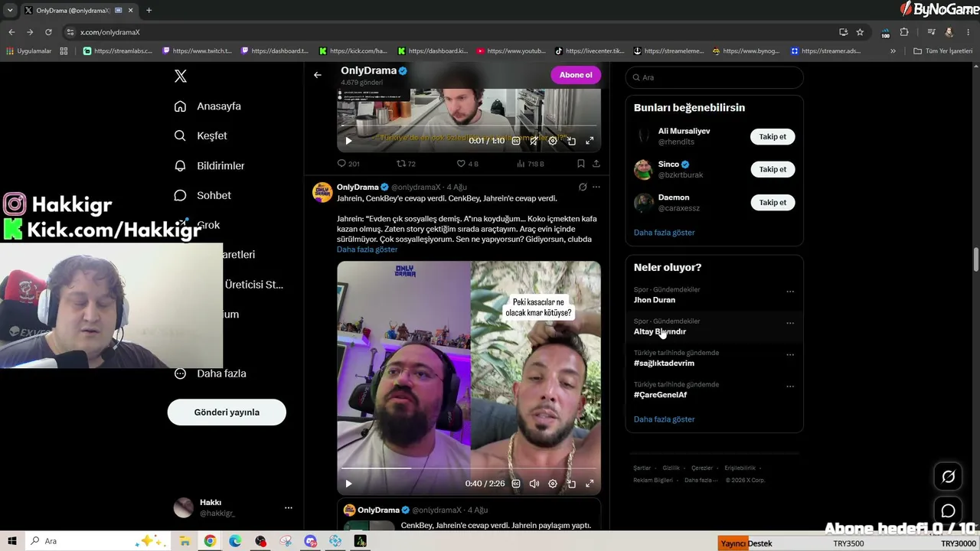Open more options on the Jahrein post
Image resolution: width=980 pixels, height=551 pixels.
click(596, 187)
